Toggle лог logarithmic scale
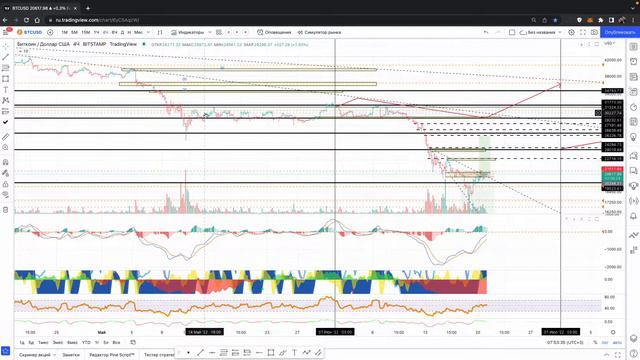Screen dimensions: 640x360 (x=605, y=342)
